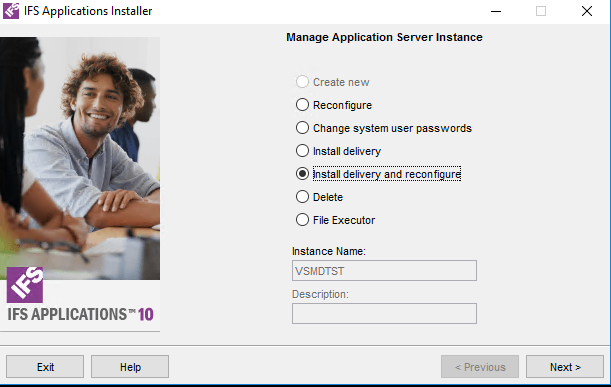
Task: Click the IFS APPLICATIONS 10 branding text
Action: tap(81, 315)
